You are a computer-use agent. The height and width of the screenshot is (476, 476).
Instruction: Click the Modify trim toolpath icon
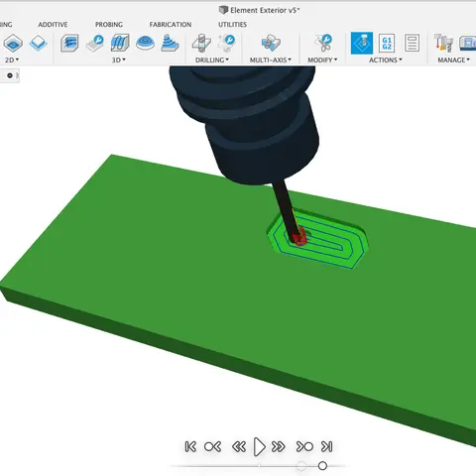(x=323, y=43)
